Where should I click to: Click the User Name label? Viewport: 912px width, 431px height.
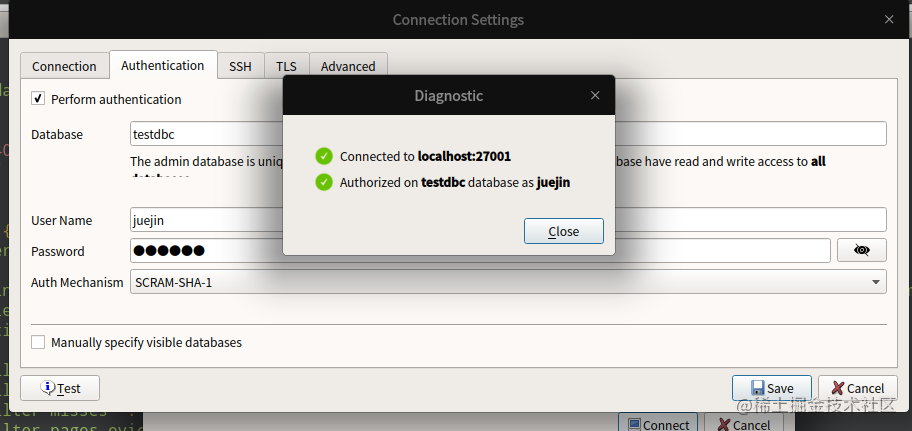click(x=62, y=220)
